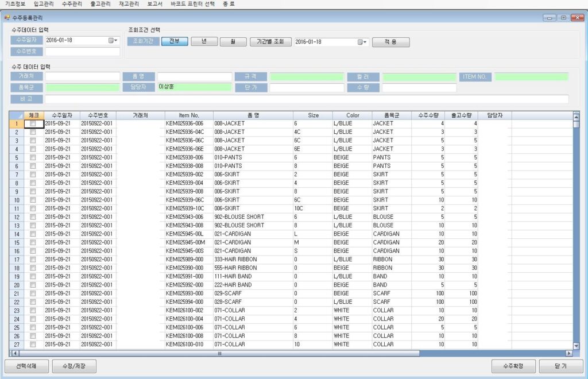Click the horizontal scrollbar left arrow
Image resolution: width=588 pixels, height=379 pixels.
pos(15,354)
